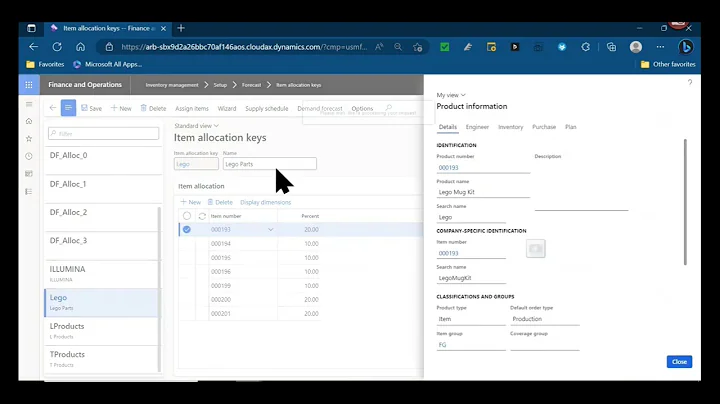
Task: Uncheck the selected row 000193 checkmark
Action: [187, 230]
